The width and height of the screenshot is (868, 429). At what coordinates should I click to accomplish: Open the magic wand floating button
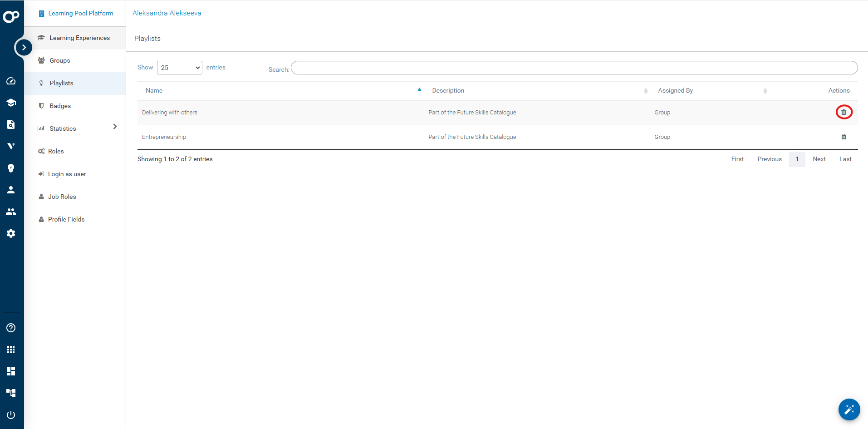(x=849, y=410)
